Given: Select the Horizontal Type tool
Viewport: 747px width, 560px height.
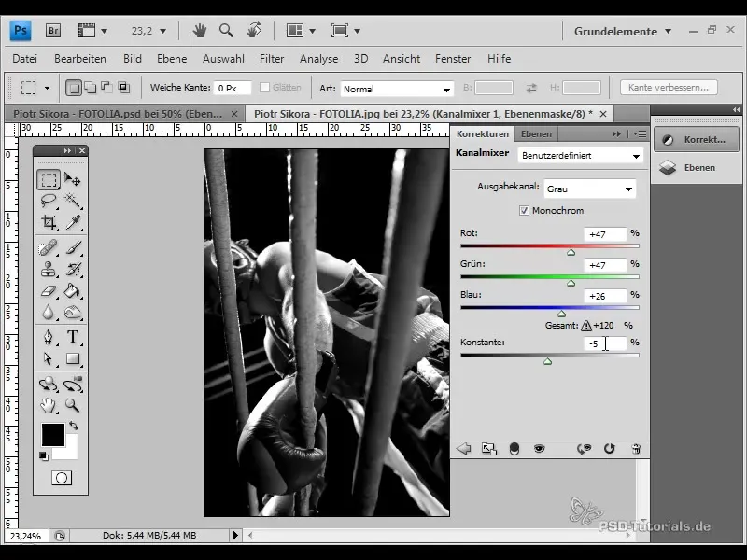Looking at the screenshot, I should click(x=73, y=336).
